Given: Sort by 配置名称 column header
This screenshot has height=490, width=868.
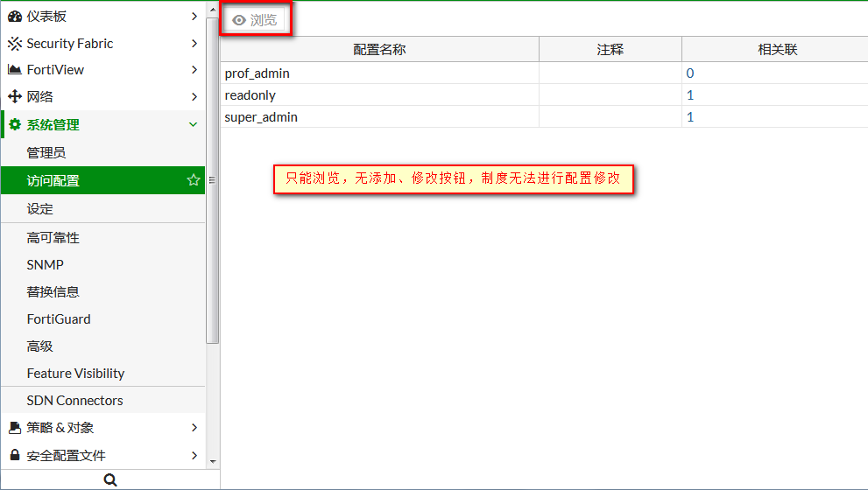Looking at the screenshot, I should point(379,50).
